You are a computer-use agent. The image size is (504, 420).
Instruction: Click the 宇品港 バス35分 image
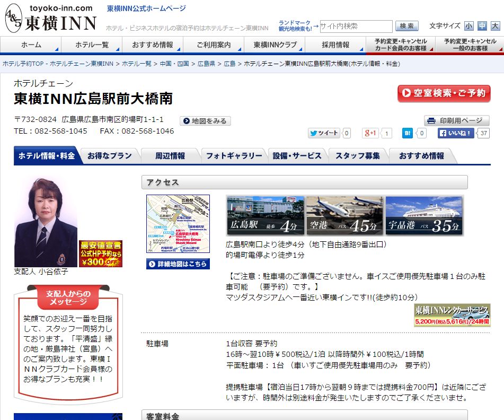click(x=424, y=215)
